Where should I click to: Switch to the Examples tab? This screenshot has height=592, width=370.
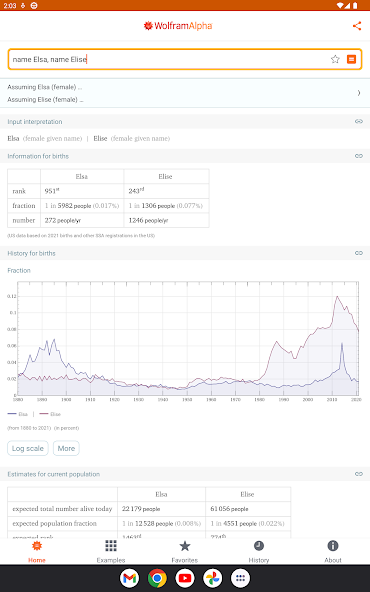(x=111, y=552)
